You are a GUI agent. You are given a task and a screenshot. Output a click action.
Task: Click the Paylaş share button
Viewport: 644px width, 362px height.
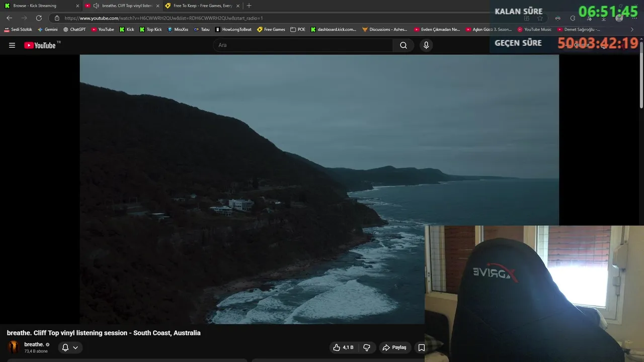[x=394, y=347]
